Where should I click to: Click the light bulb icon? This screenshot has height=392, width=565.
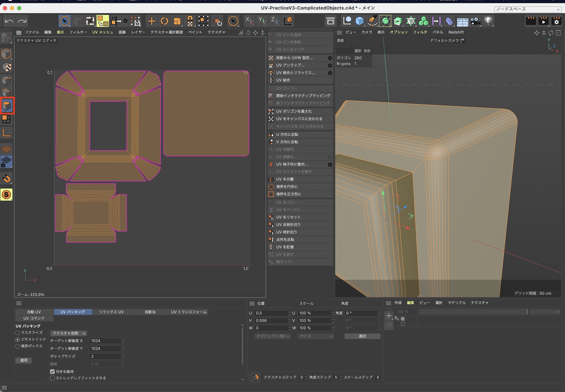(488, 21)
